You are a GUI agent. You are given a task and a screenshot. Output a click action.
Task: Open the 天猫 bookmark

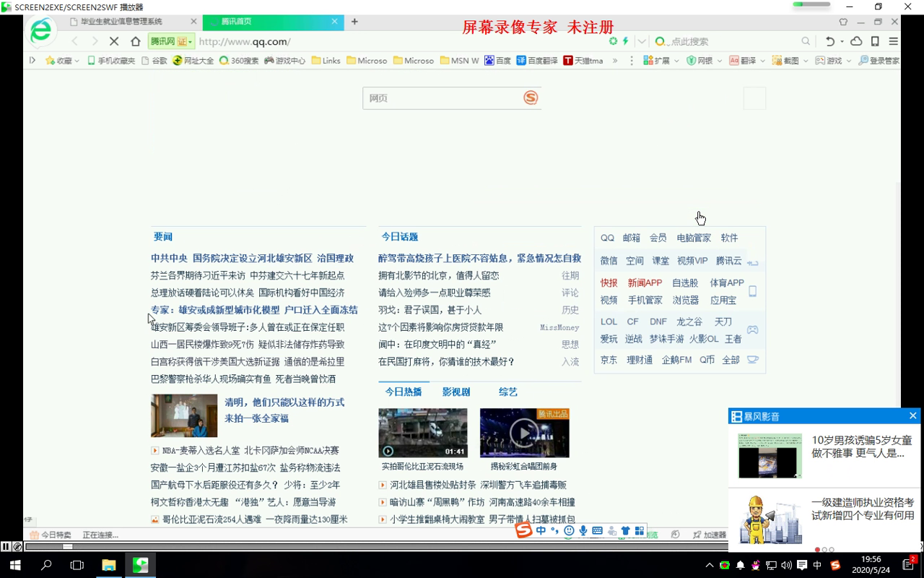click(x=583, y=61)
